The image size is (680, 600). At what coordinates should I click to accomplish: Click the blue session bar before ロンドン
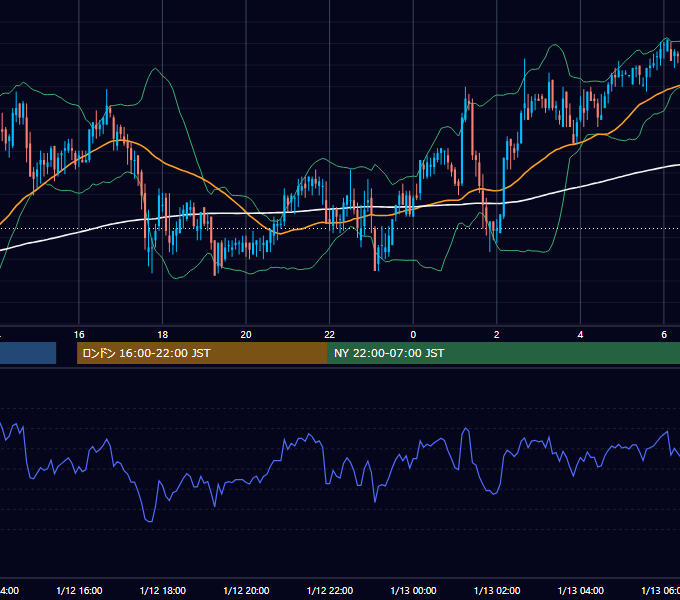28,353
